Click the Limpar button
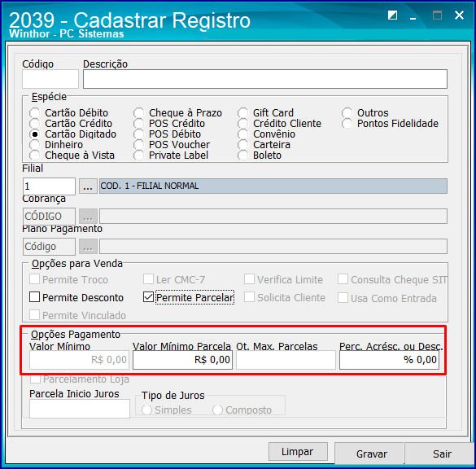This screenshot has width=476, height=469. pyautogui.click(x=298, y=451)
